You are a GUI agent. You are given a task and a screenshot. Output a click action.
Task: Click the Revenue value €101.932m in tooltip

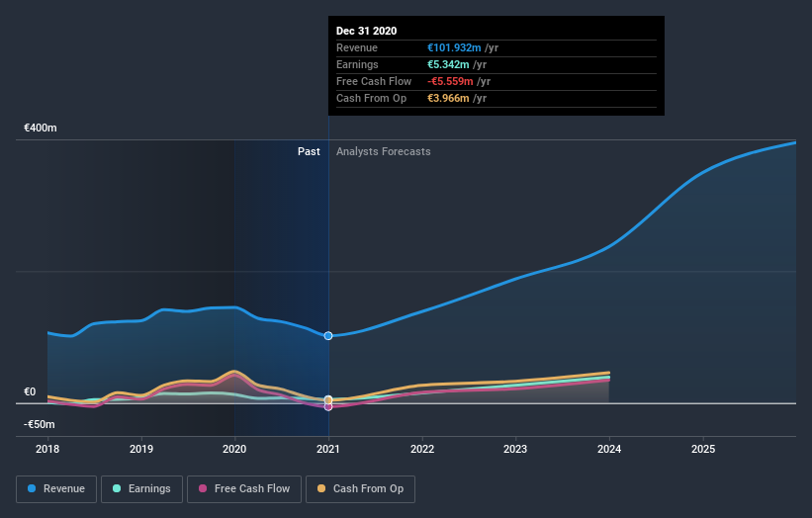click(454, 47)
